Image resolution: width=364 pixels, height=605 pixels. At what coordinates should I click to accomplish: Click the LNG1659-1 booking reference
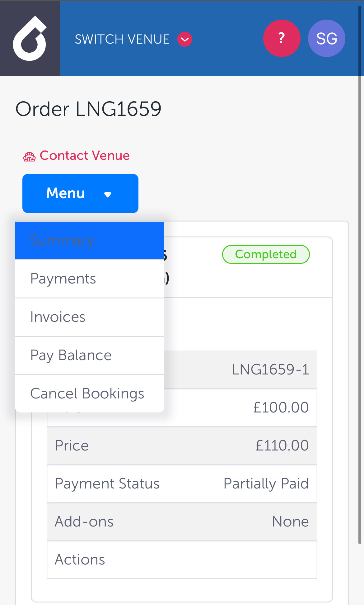click(x=270, y=369)
